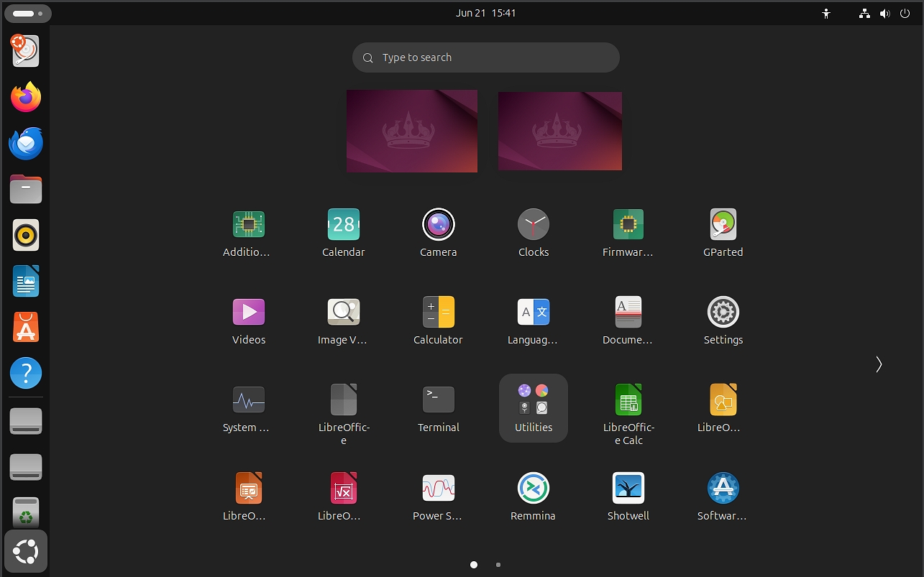This screenshot has width=924, height=577.
Task: Click the Type to search field
Action: (485, 57)
